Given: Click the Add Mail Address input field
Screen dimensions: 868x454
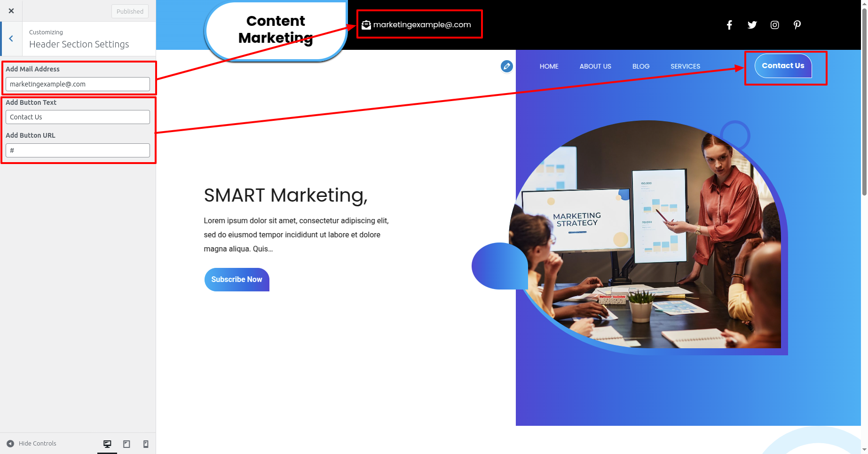Looking at the screenshot, I should [78, 84].
